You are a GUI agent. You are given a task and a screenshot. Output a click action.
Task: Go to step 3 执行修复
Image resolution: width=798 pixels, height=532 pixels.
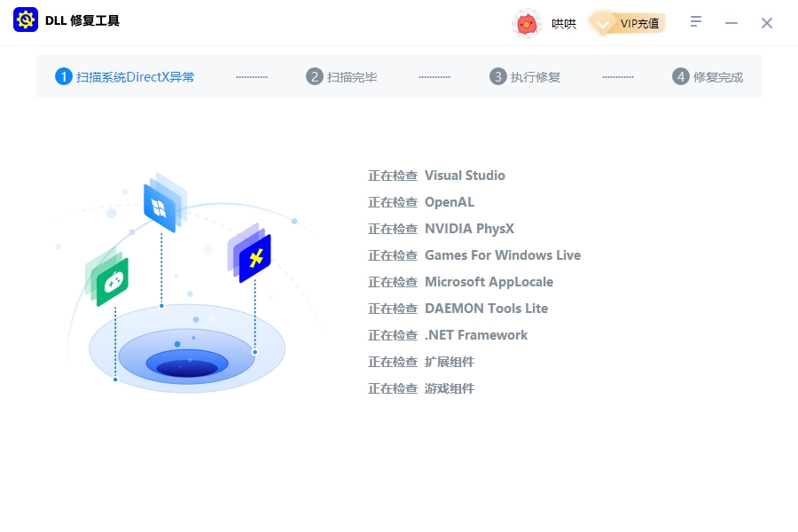pyautogui.click(x=525, y=77)
